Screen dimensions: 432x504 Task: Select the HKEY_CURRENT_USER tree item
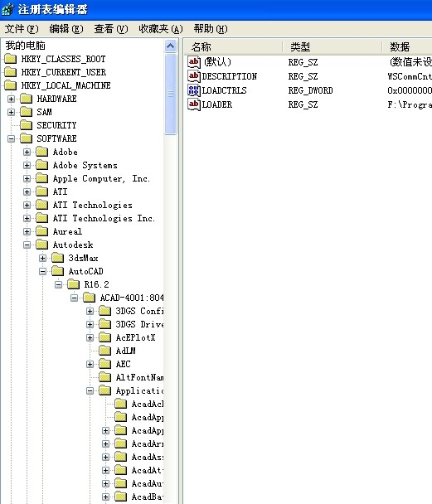[64, 72]
